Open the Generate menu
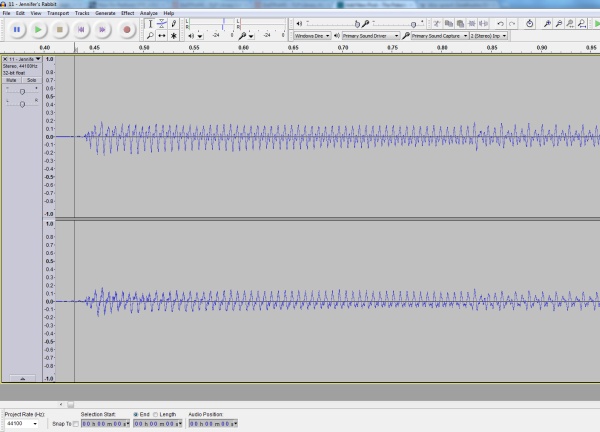 [x=105, y=13]
